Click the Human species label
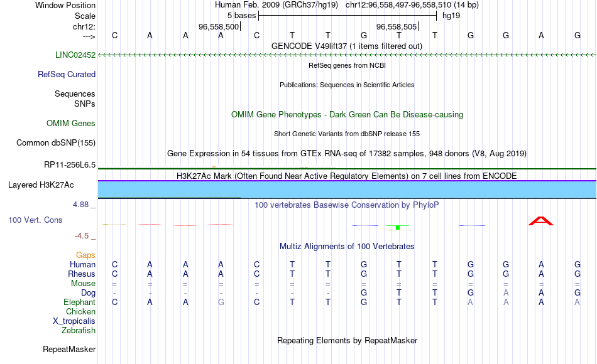 [82, 264]
